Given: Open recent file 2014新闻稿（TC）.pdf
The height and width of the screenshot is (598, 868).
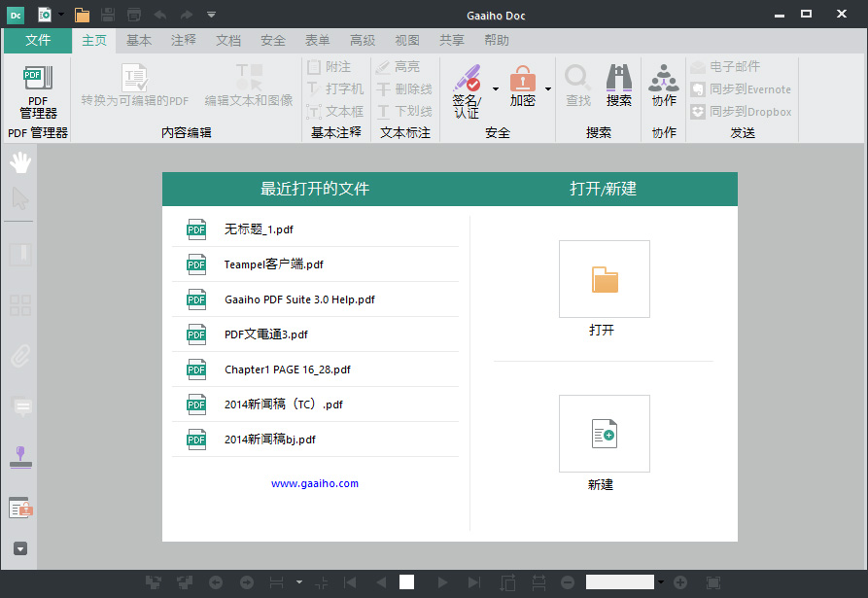Looking at the screenshot, I should click(316, 404).
